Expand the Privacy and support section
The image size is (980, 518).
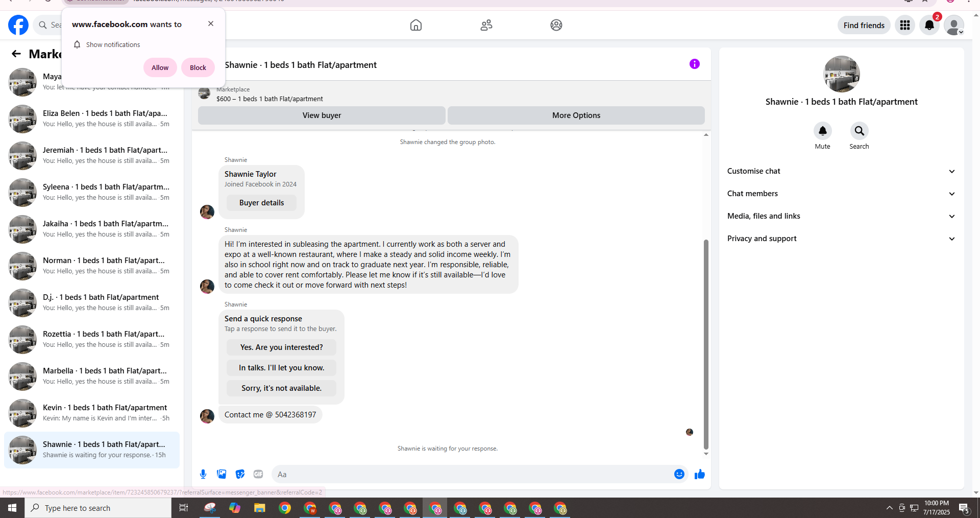[x=841, y=239]
